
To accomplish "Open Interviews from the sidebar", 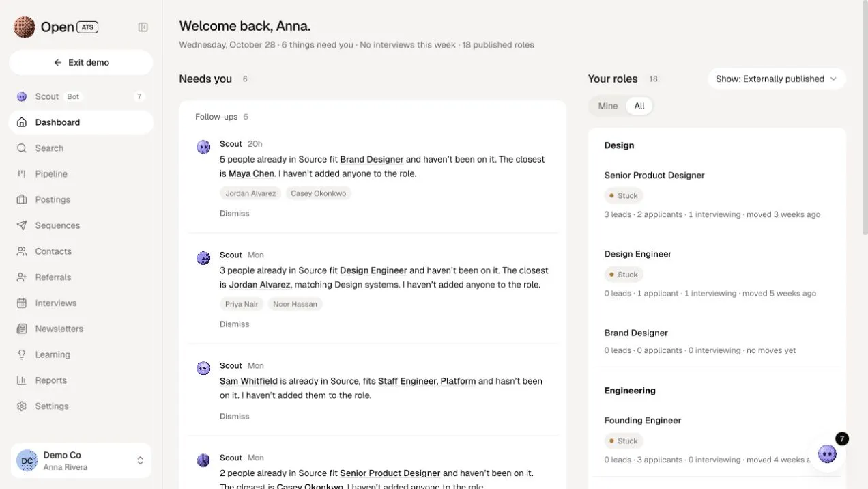I will [x=81, y=303].
